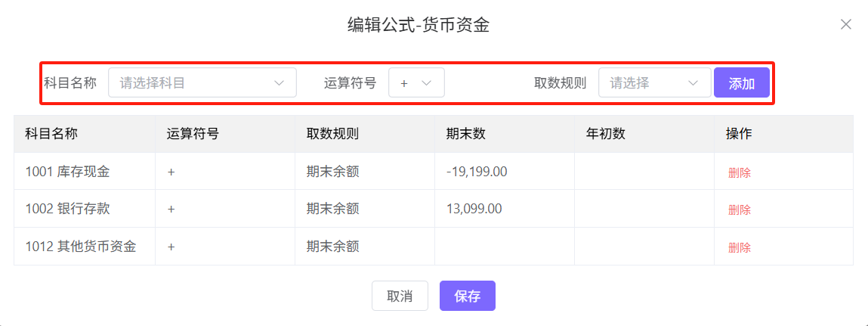Click the 添加 button

click(741, 83)
